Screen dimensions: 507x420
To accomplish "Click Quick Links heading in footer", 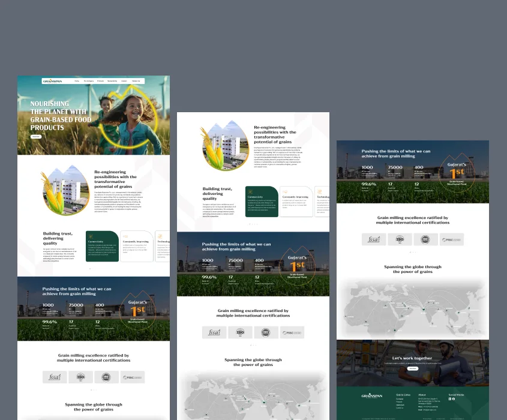I will click(x=403, y=395).
